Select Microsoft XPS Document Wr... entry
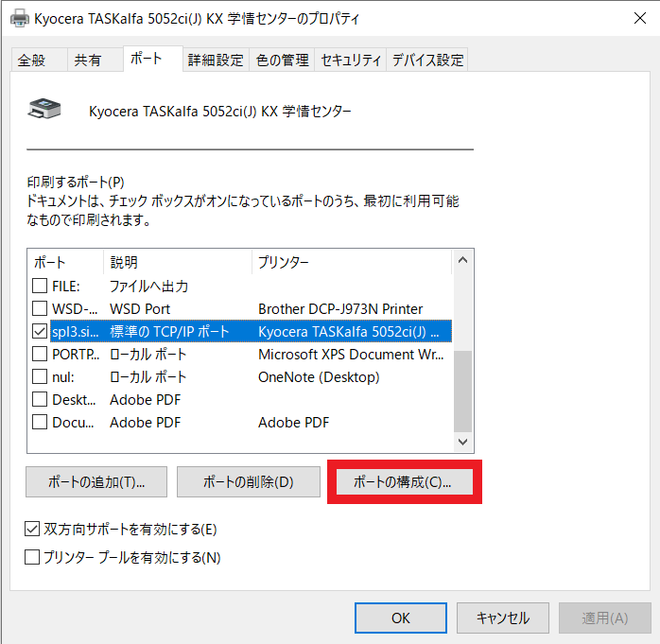660x644 pixels. coord(351,355)
